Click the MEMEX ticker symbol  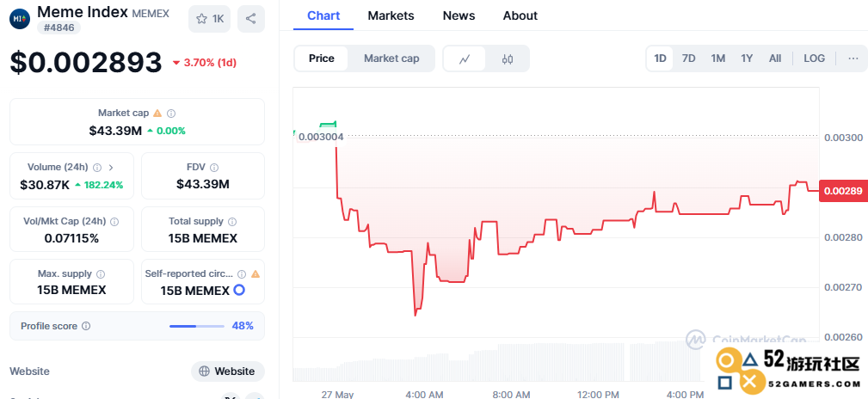tap(151, 13)
